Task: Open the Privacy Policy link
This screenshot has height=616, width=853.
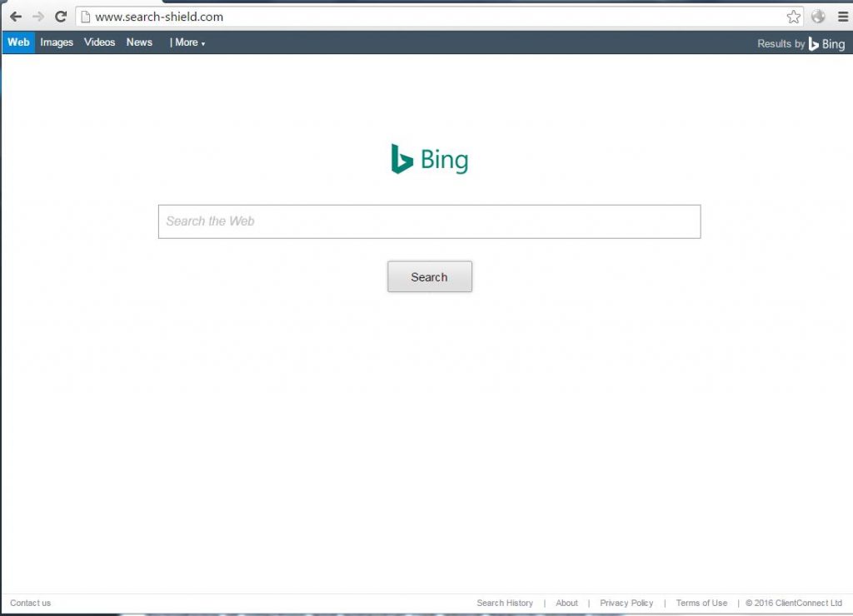Action: 626,603
